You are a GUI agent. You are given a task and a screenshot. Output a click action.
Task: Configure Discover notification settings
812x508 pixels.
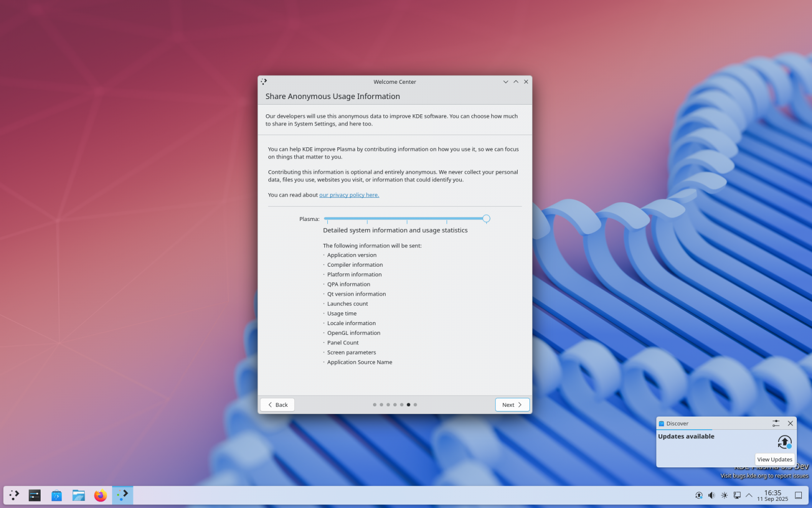[776, 423]
